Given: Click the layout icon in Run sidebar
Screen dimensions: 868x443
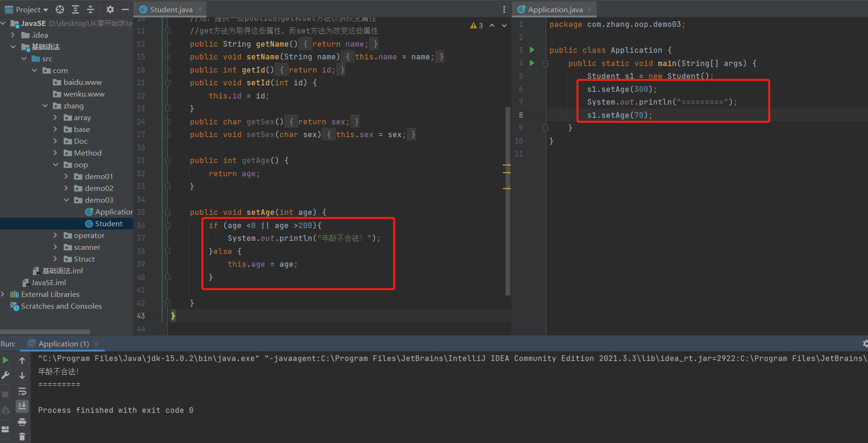Looking at the screenshot, I should tap(6, 429).
